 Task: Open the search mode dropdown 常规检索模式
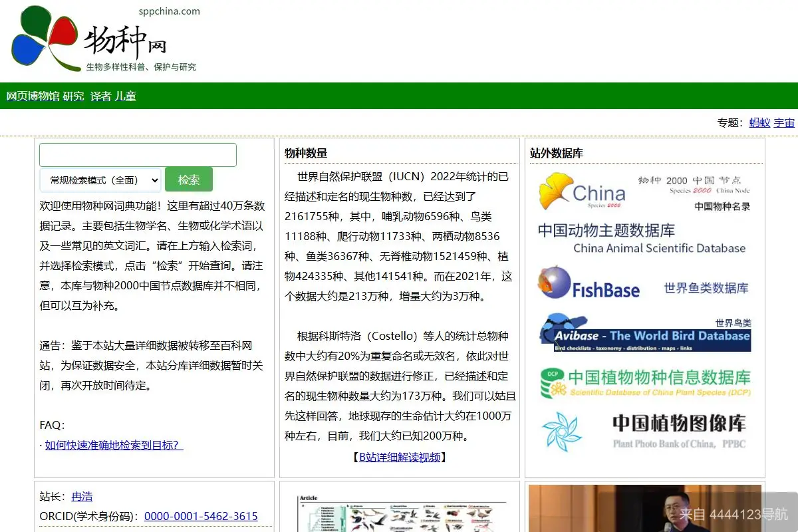point(100,180)
